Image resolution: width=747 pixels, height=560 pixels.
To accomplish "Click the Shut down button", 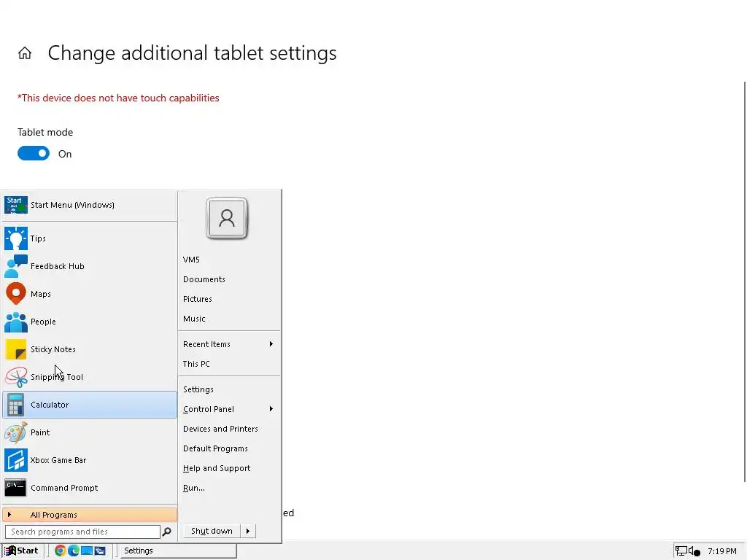I will click(212, 531).
